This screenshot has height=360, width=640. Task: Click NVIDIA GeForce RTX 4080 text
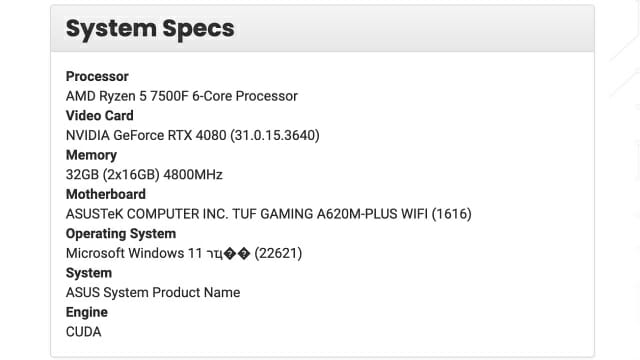click(x=146, y=135)
